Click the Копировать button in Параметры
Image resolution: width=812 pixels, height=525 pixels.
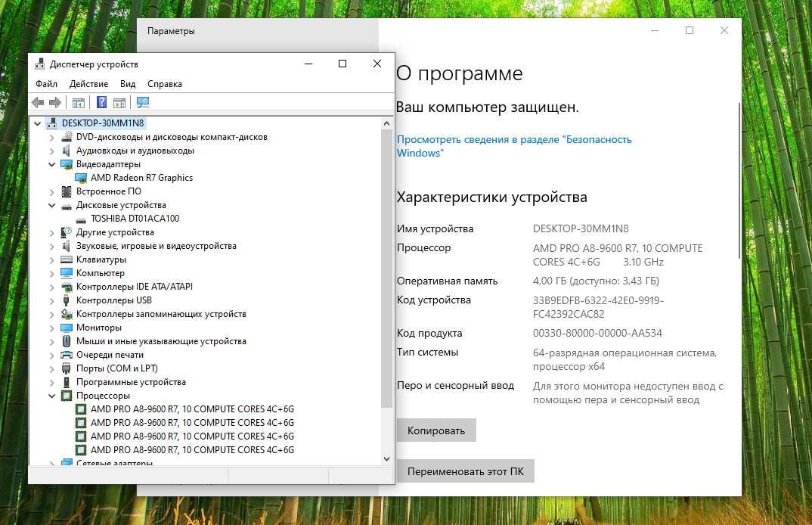[436, 430]
